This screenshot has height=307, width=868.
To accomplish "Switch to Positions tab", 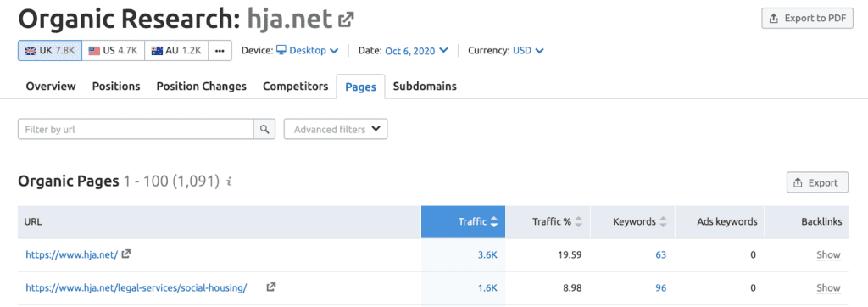I will [116, 87].
